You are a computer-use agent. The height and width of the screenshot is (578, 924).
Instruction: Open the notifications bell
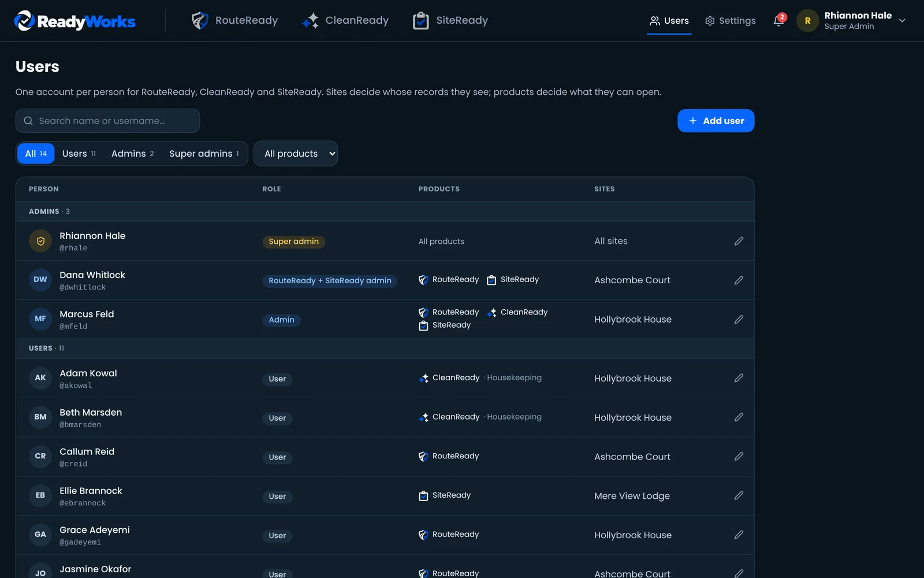tap(779, 21)
